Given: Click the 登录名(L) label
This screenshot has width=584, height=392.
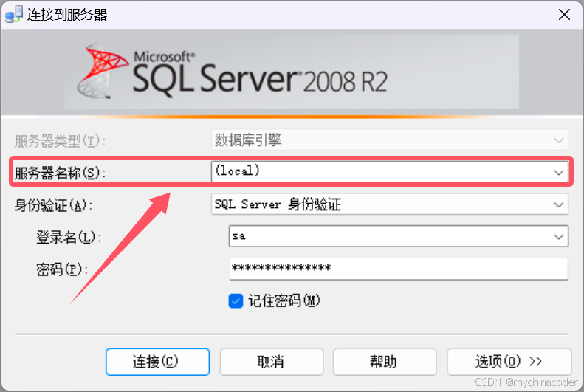Looking at the screenshot, I should (x=69, y=237).
